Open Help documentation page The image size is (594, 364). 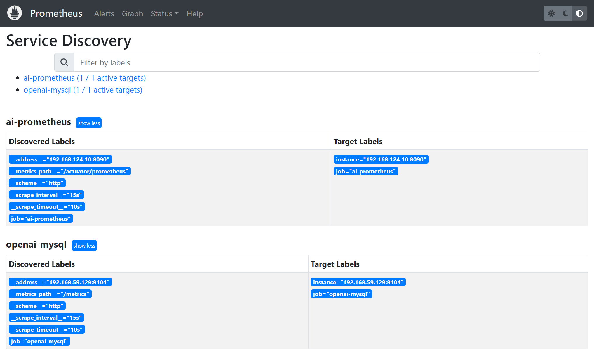coord(195,14)
